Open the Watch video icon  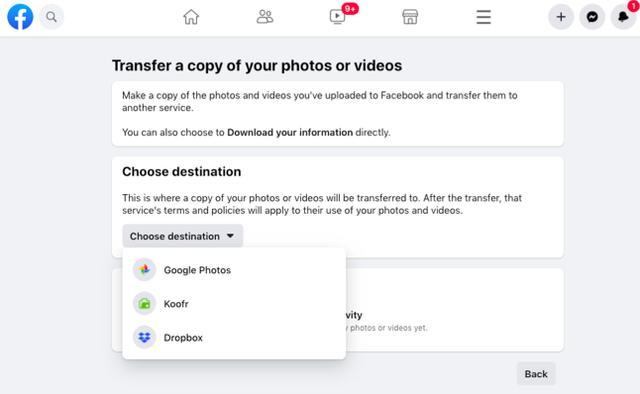[x=337, y=17]
